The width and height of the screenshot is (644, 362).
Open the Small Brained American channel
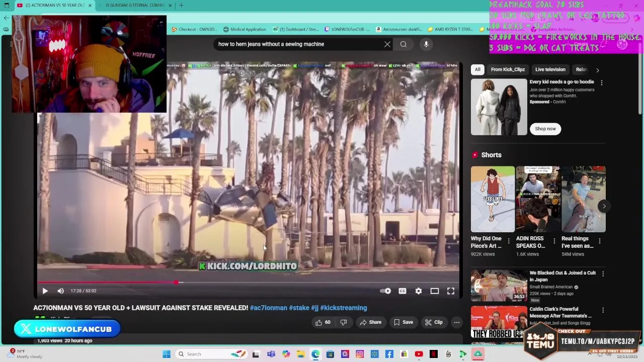[551, 287]
